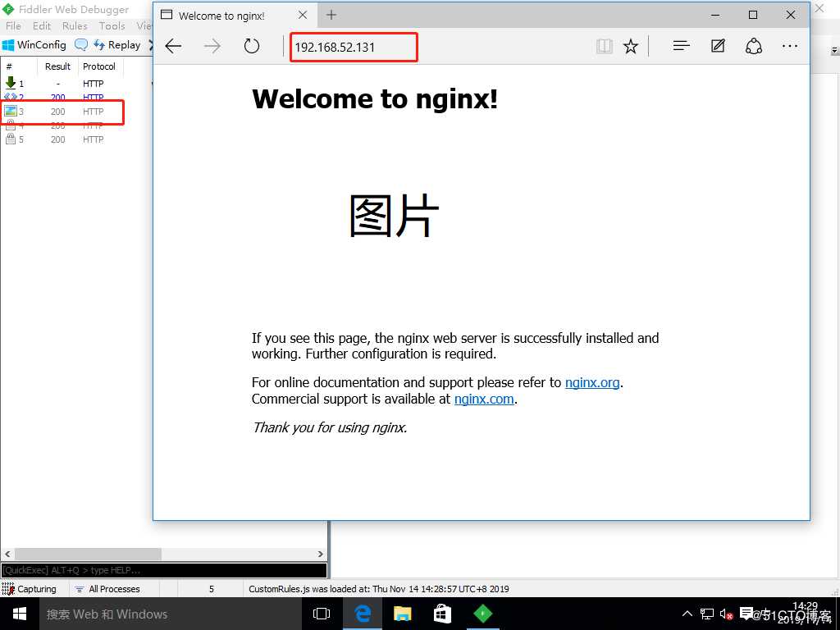Follow the nginx.org link

pos(592,382)
